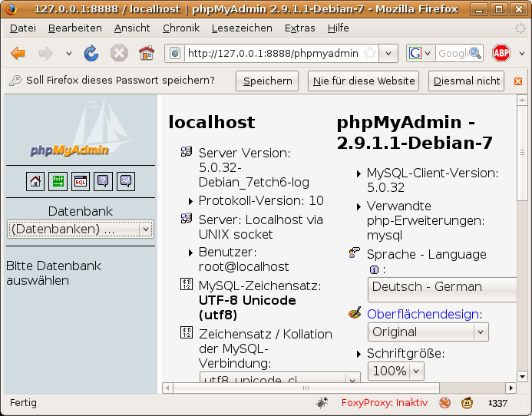Click the URL address field

point(273,53)
